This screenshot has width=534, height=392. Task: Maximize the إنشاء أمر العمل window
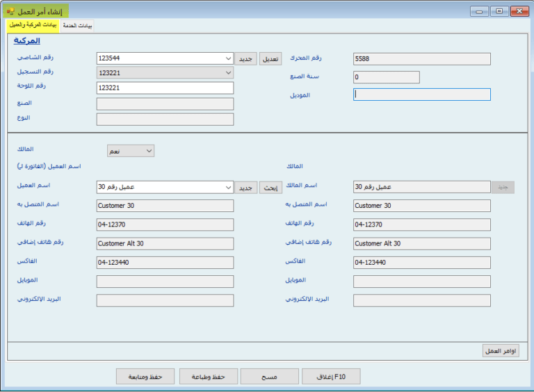pos(499,11)
